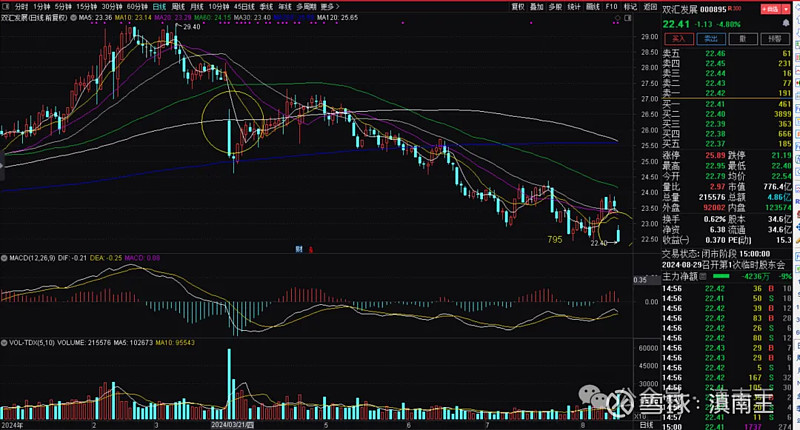Screen dimensions: 800x430
Task: Open the VOL-TDX indicator settings icon
Action: [4, 343]
